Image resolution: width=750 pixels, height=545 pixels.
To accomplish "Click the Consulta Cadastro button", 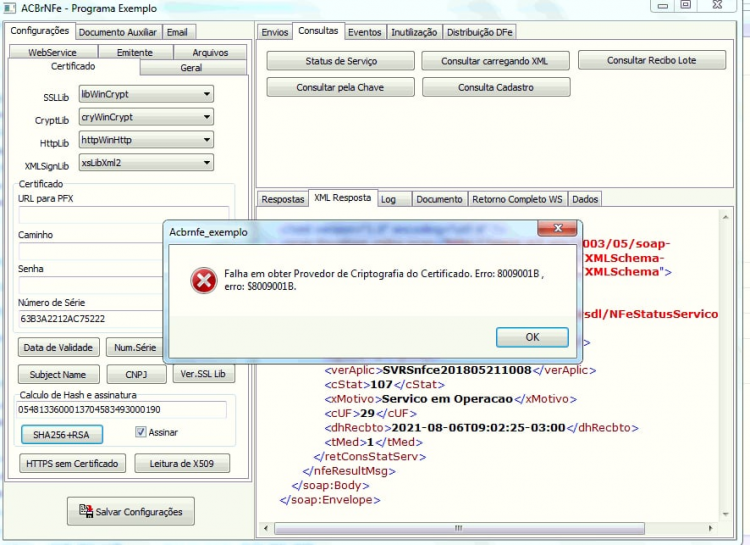I will (x=496, y=87).
